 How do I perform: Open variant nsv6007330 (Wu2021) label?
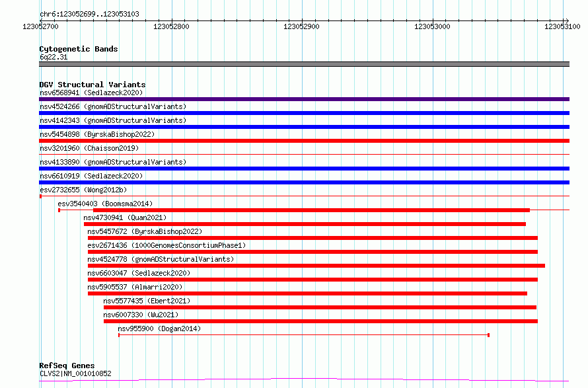coord(141,315)
